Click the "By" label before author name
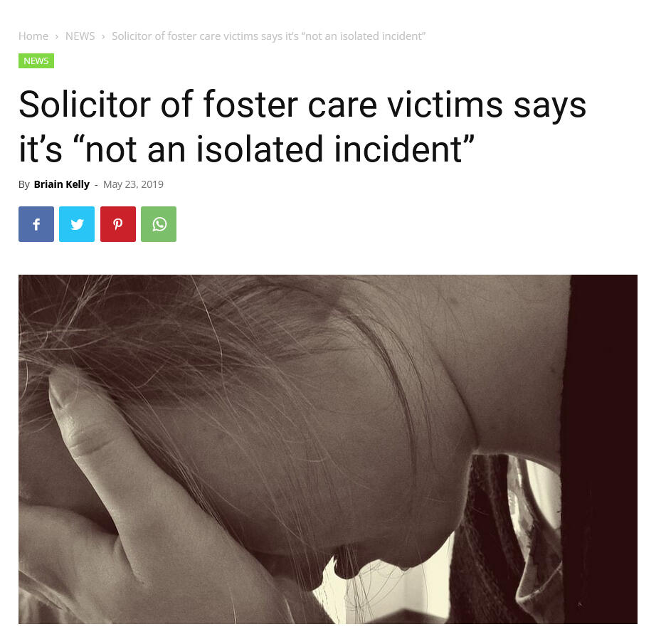This screenshot has height=644, width=666. [23, 184]
